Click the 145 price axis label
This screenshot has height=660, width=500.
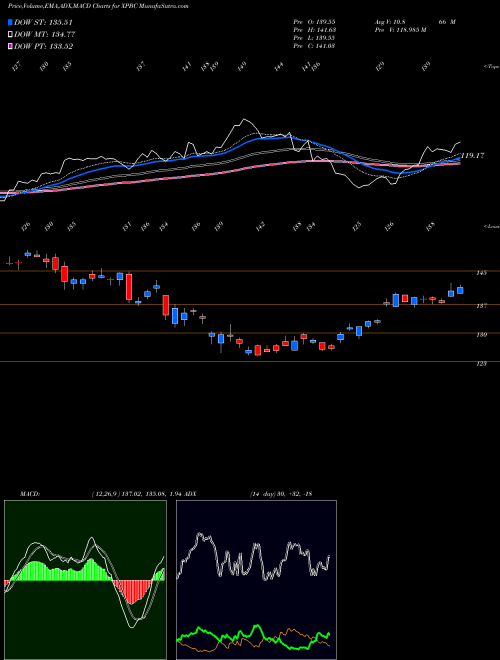[x=481, y=273]
